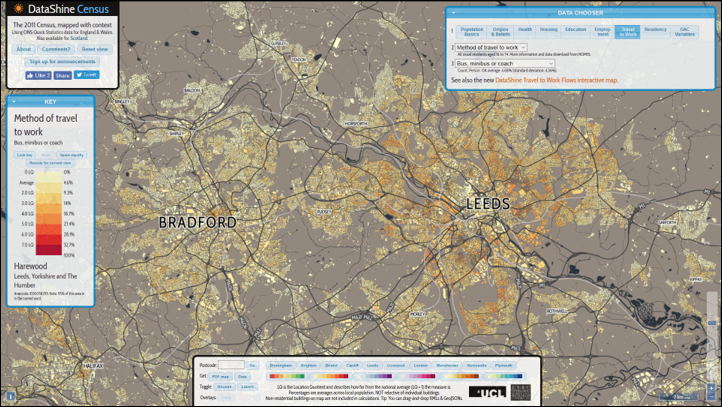Click the Facebook Like button
Screen dimensions: 722x407
coord(38,75)
